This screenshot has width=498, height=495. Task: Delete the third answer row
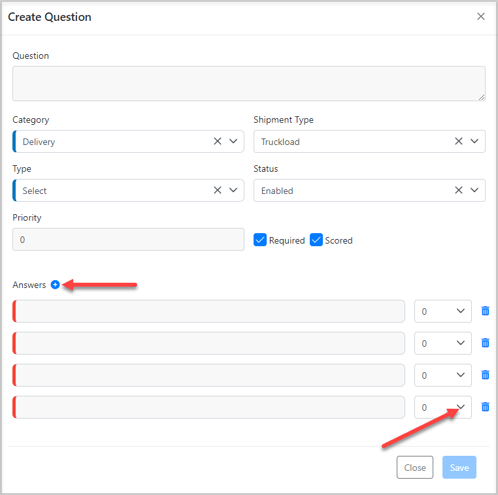pos(485,375)
